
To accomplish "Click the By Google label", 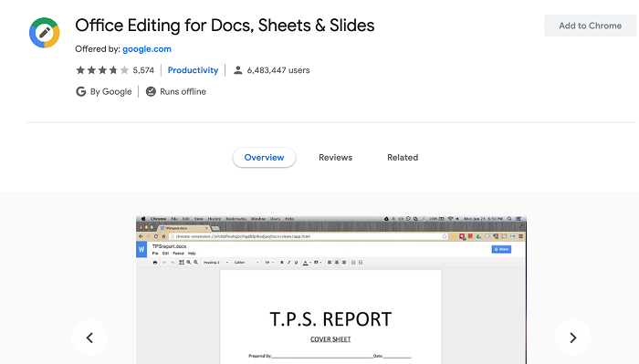I will [x=110, y=91].
